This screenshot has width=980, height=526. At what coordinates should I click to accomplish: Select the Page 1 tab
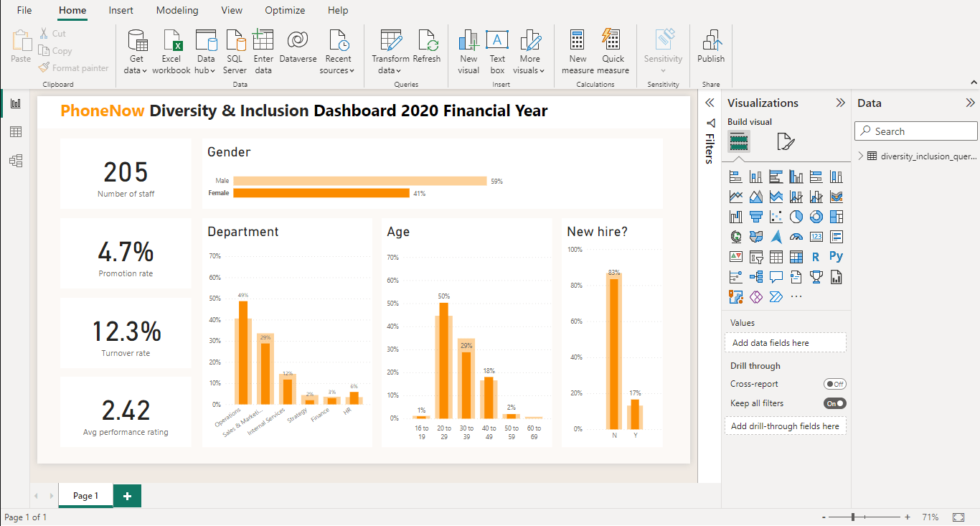click(85, 496)
